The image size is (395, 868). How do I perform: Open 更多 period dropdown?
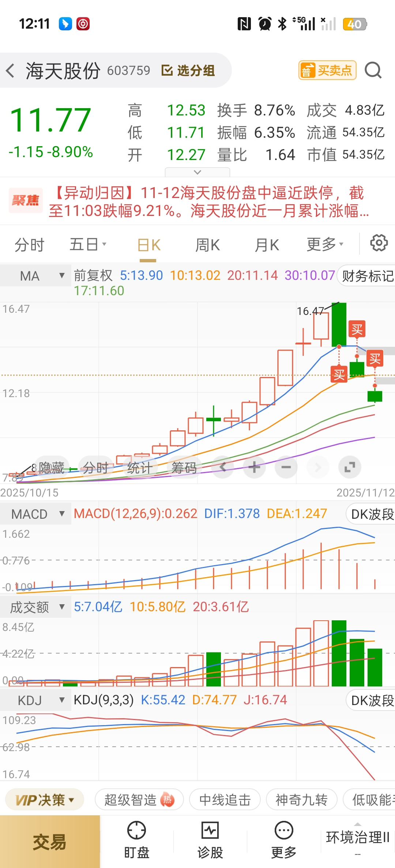325,244
